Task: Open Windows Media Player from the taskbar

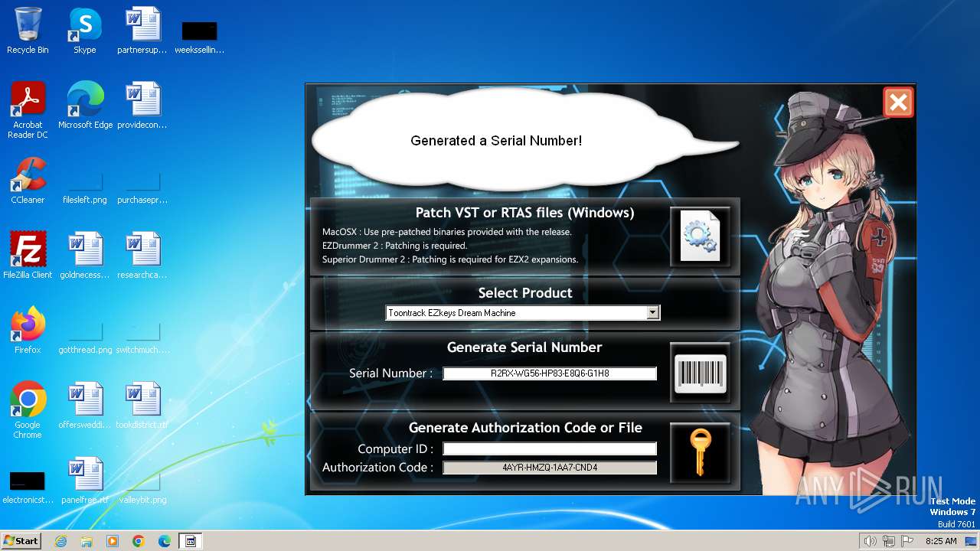Action: click(113, 541)
